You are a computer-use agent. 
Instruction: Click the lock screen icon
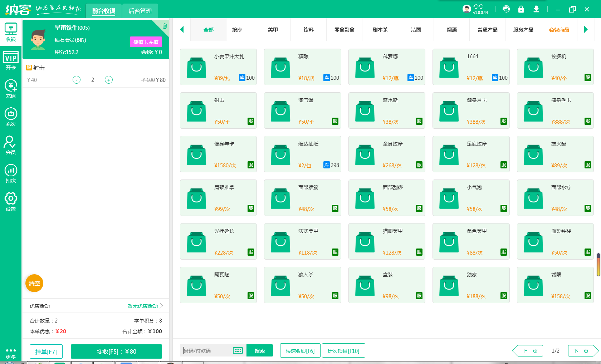click(x=521, y=9)
